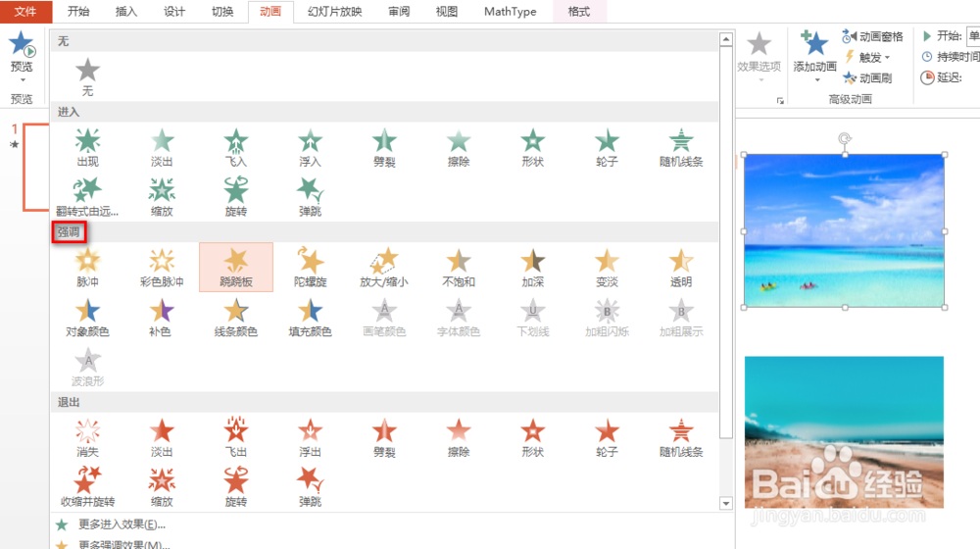Image resolution: width=980 pixels, height=549 pixels.
Task: Open the 添加动画 dropdown
Action: (x=815, y=56)
